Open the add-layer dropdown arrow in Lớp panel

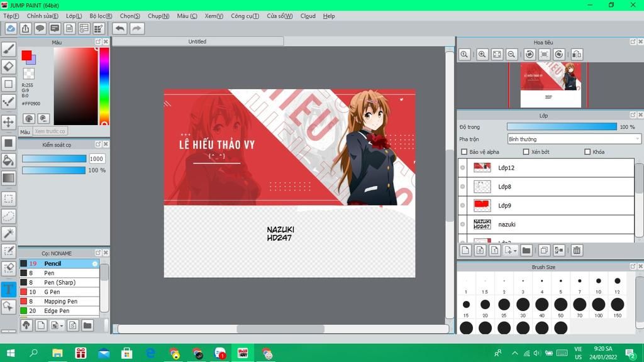tap(515, 251)
